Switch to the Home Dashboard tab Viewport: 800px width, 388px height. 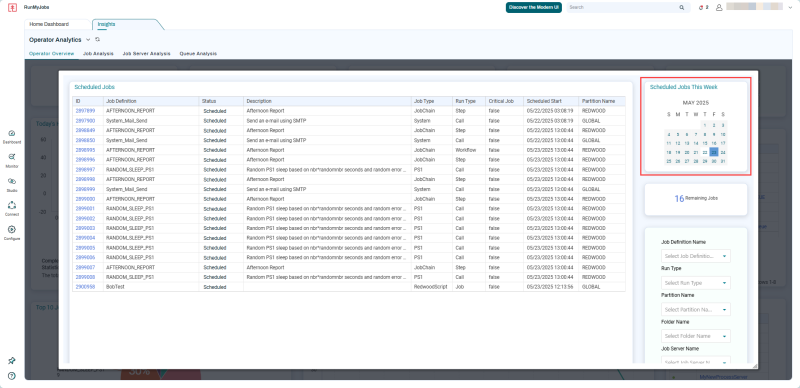[x=49, y=24]
